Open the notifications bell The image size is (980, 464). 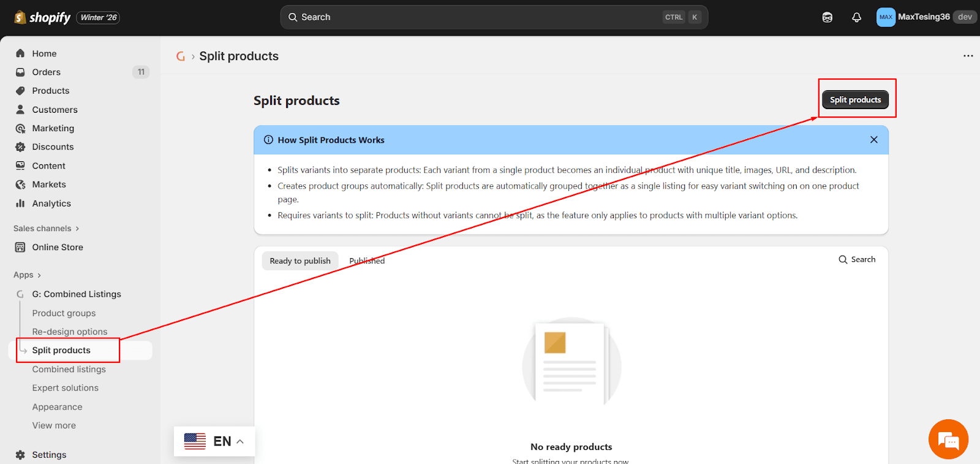(857, 17)
